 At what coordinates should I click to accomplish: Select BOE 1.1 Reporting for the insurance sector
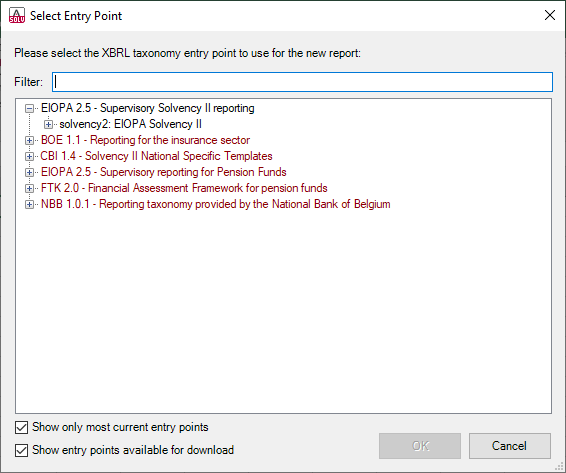click(145, 140)
